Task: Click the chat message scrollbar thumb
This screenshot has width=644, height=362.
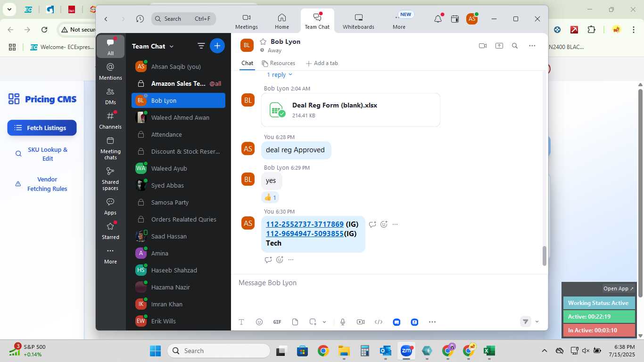Action: (x=545, y=256)
